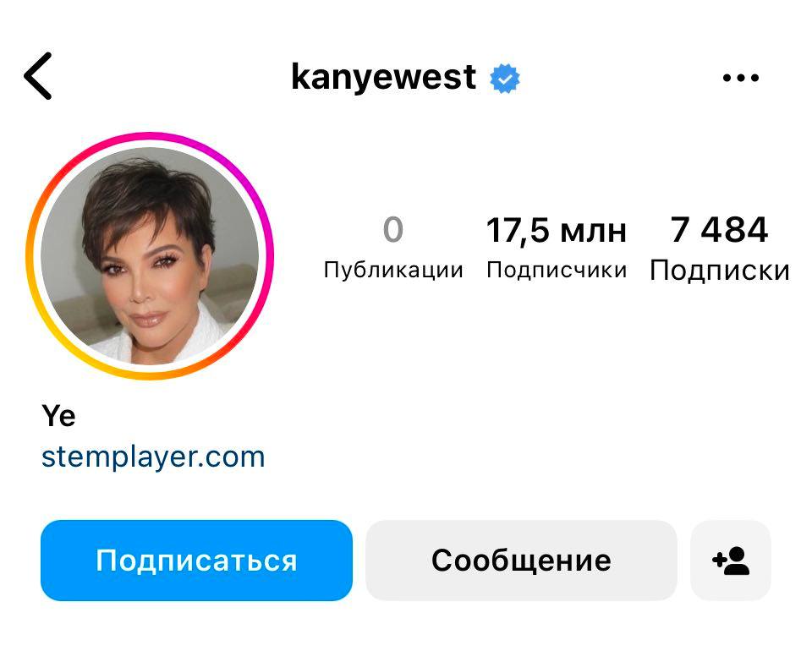The image size is (812, 662).
Task: Follow the account with Подписаться button
Action: pos(196,560)
